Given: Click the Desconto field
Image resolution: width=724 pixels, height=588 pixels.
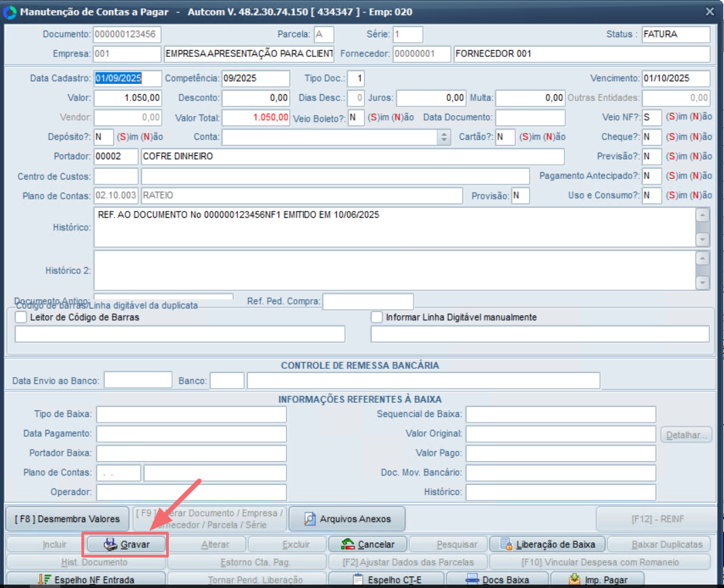Looking at the screenshot, I should (256, 98).
